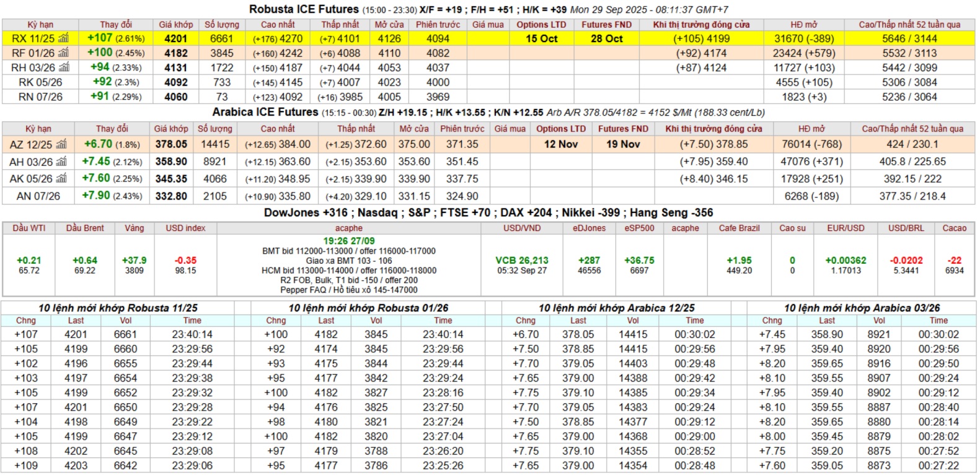Click the Arabica ICE Futures title
The width and height of the screenshot is (980, 475).
(265, 112)
